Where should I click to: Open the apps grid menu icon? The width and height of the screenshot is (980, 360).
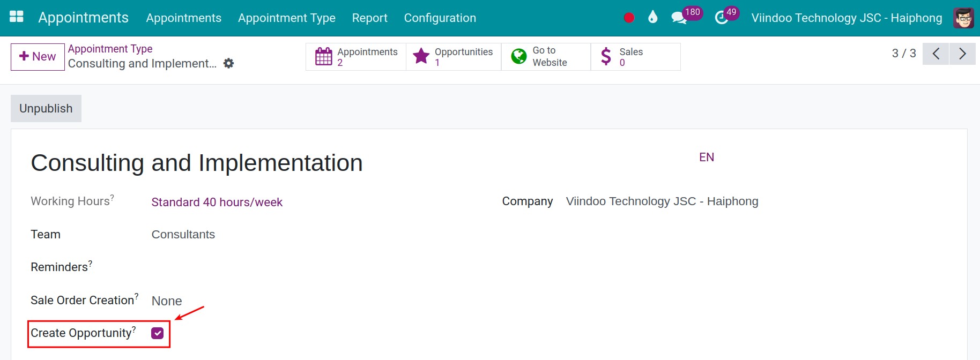tap(17, 17)
